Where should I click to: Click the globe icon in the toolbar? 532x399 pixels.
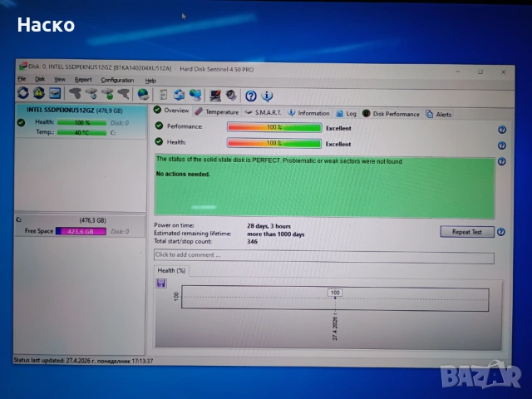tap(143, 94)
